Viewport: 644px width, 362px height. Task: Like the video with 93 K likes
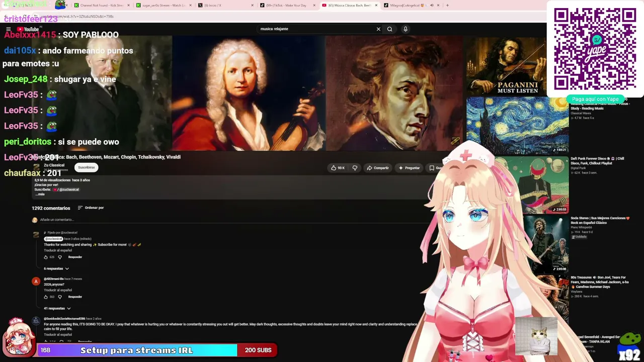(338, 168)
